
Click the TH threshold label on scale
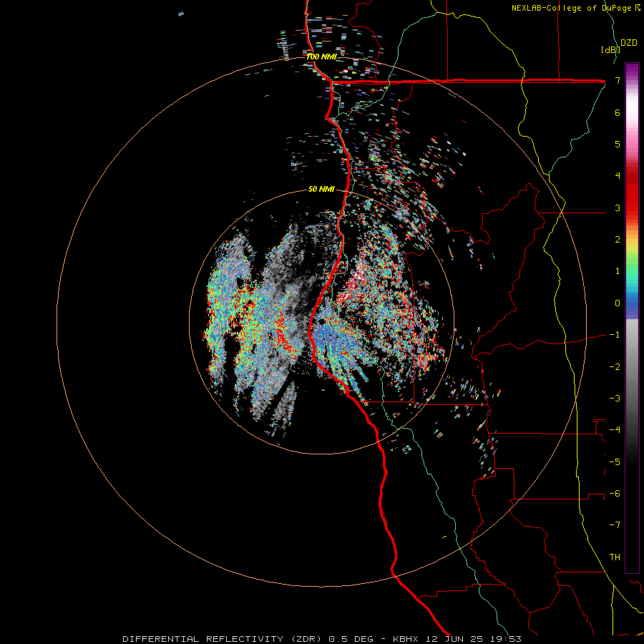pos(615,557)
